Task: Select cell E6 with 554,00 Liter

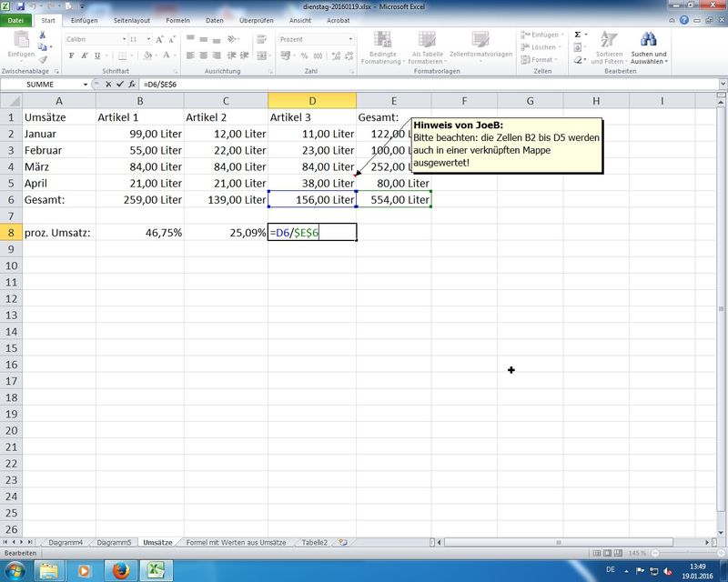Action: 393,199
